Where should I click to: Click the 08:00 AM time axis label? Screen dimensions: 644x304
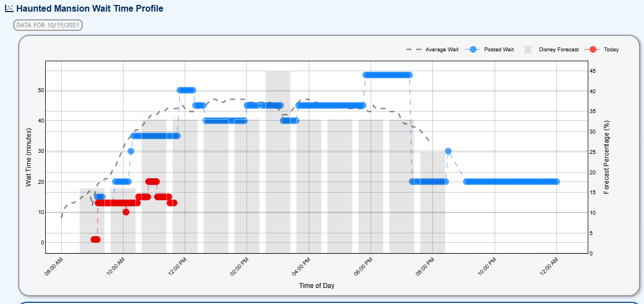click(54, 267)
